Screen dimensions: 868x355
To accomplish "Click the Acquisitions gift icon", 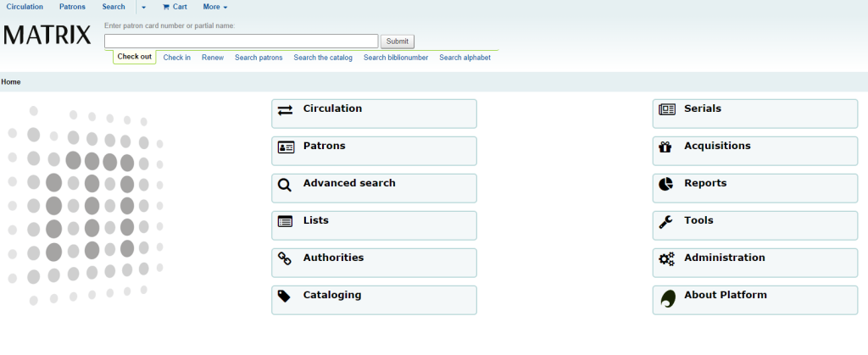I will click(x=666, y=147).
